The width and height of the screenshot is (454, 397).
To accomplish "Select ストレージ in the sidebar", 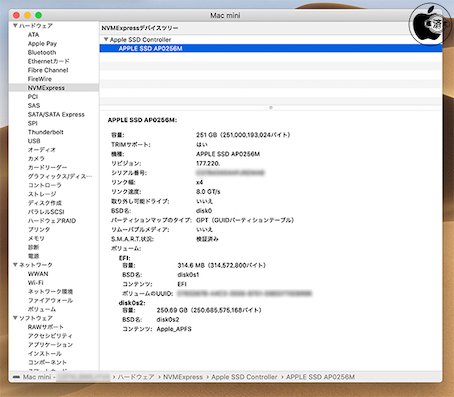I will (x=42, y=194).
